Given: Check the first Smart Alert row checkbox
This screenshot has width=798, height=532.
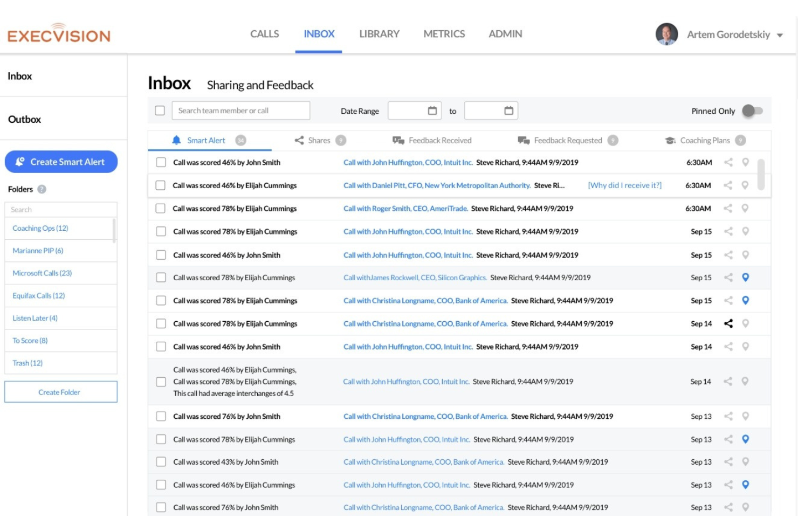Looking at the screenshot, I should (x=161, y=162).
